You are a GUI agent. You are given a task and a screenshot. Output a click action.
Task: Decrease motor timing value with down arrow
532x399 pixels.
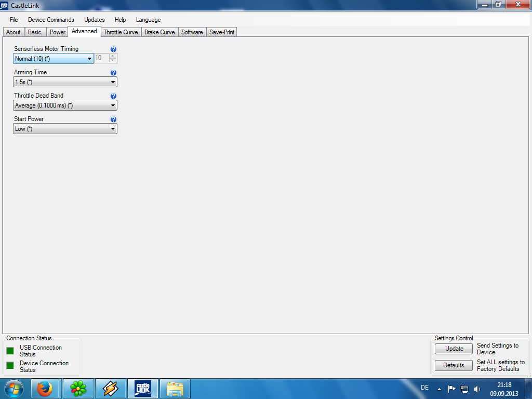coord(113,60)
